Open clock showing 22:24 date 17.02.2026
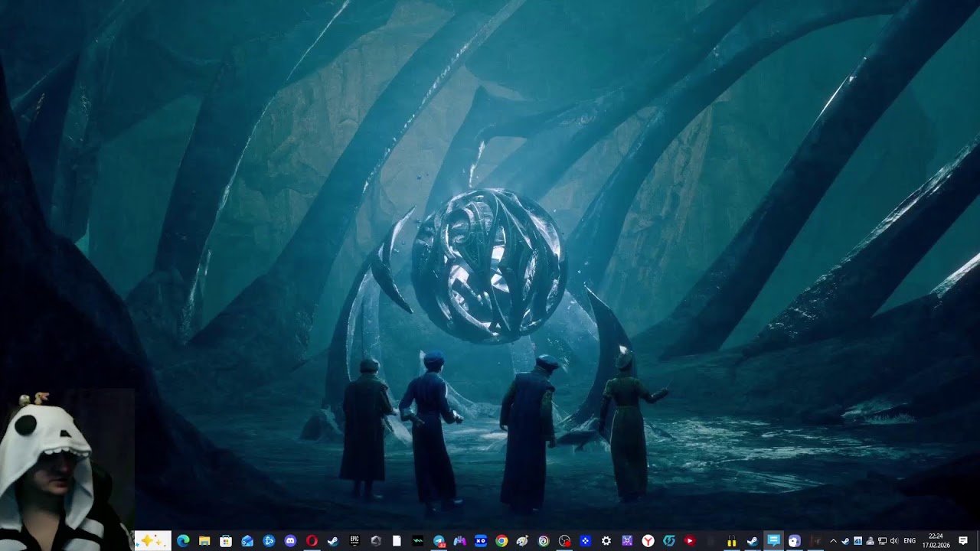This screenshot has height=551, width=980. (x=936, y=541)
